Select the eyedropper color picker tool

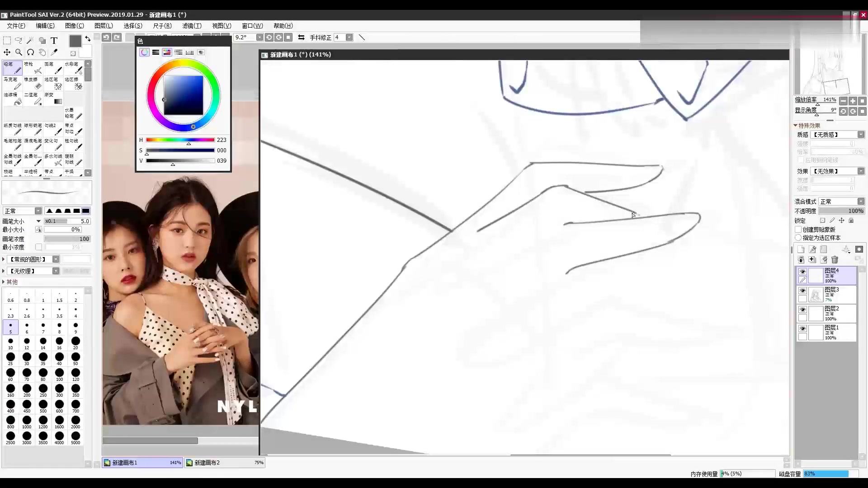point(54,52)
